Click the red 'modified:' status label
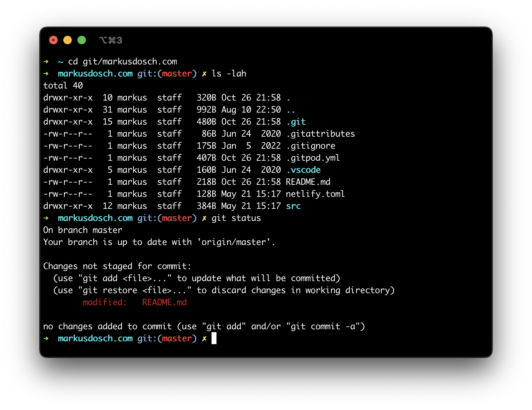 pos(105,302)
